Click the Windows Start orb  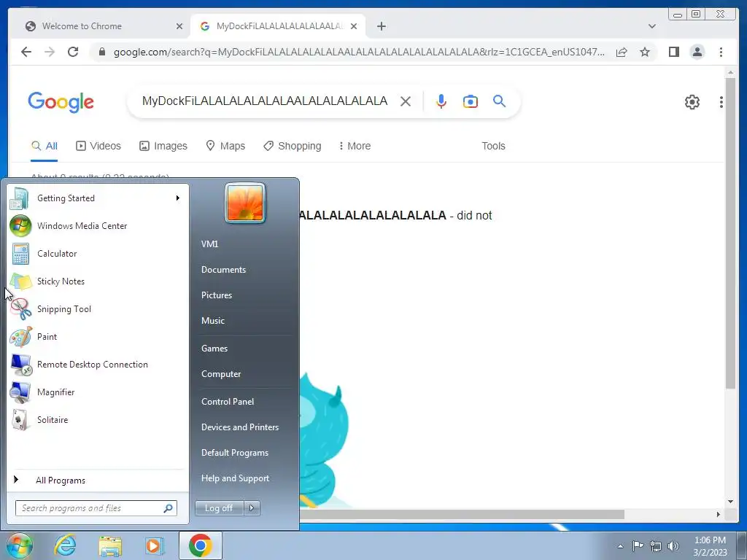(19, 545)
